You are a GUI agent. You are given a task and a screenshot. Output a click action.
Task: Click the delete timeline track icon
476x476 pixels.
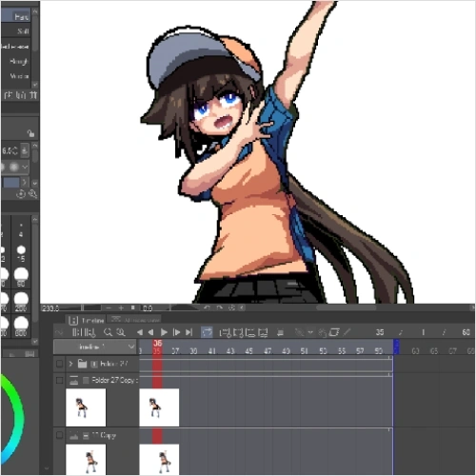[x=280, y=332]
